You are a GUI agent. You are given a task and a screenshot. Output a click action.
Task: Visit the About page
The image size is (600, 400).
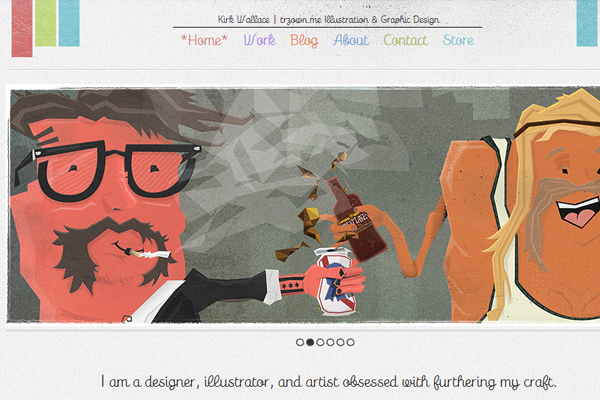(351, 40)
